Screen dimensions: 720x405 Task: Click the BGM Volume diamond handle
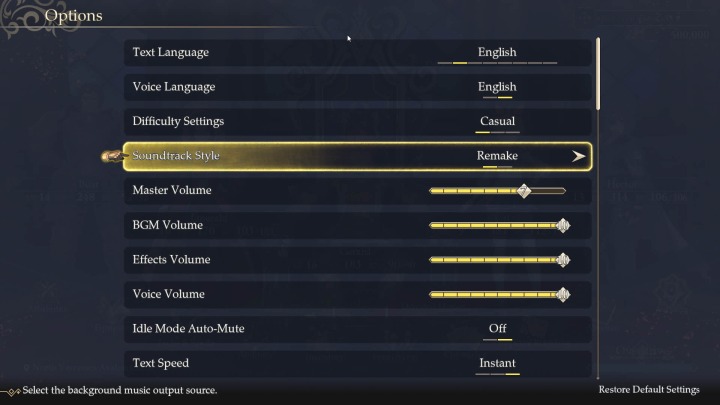click(x=563, y=225)
